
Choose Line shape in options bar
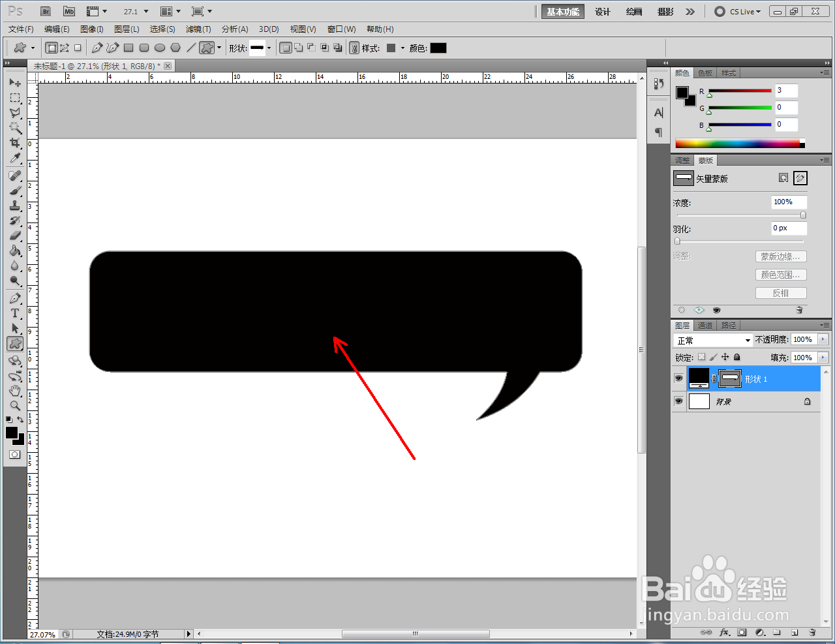(191, 48)
